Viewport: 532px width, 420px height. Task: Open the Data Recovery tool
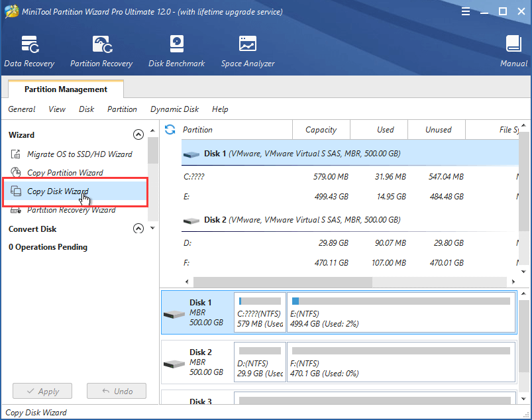coord(30,52)
